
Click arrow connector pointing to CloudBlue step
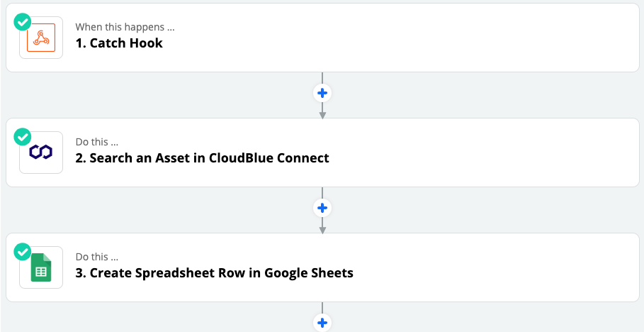coord(322,111)
